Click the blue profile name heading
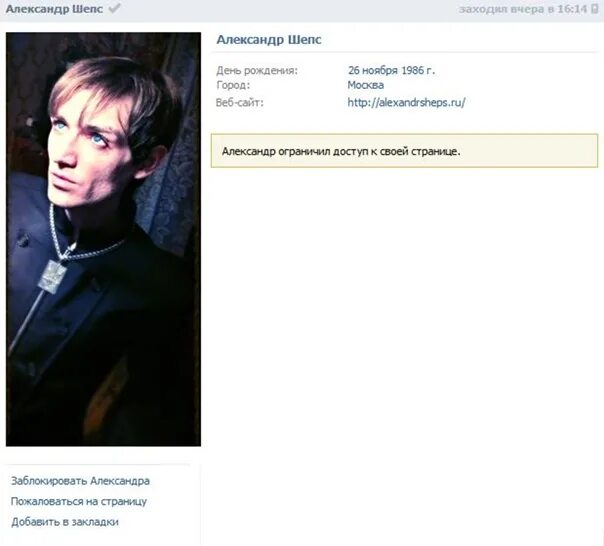 tap(269, 40)
